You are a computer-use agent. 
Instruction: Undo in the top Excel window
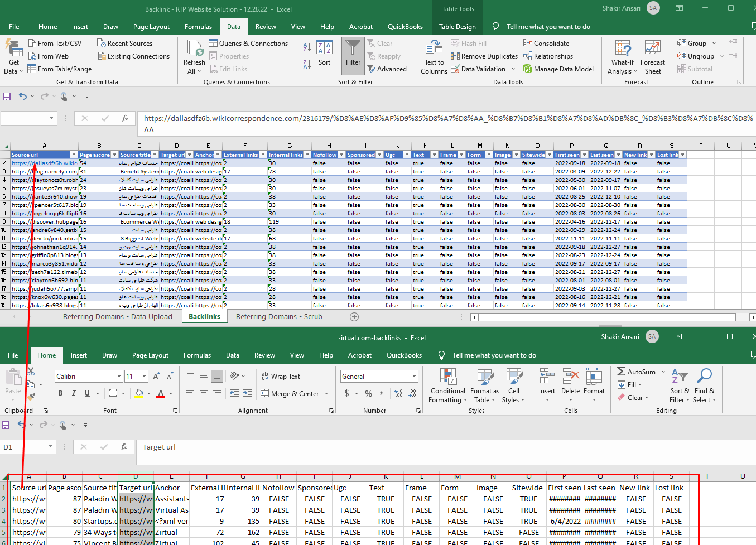tap(22, 97)
